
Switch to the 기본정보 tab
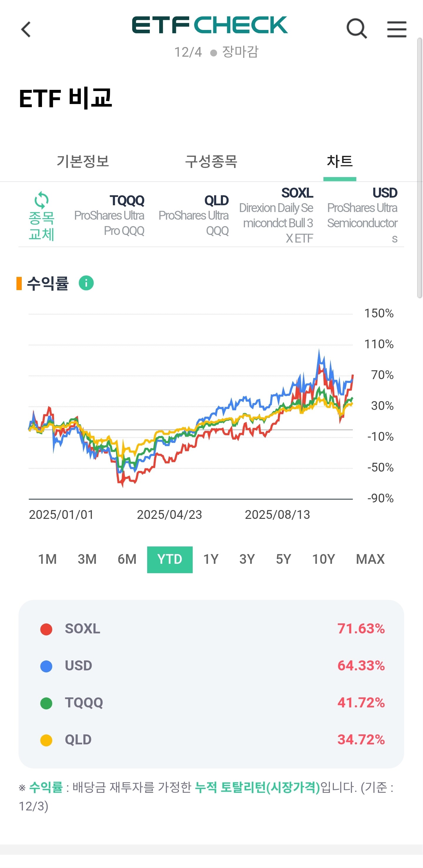click(x=83, y=162)
